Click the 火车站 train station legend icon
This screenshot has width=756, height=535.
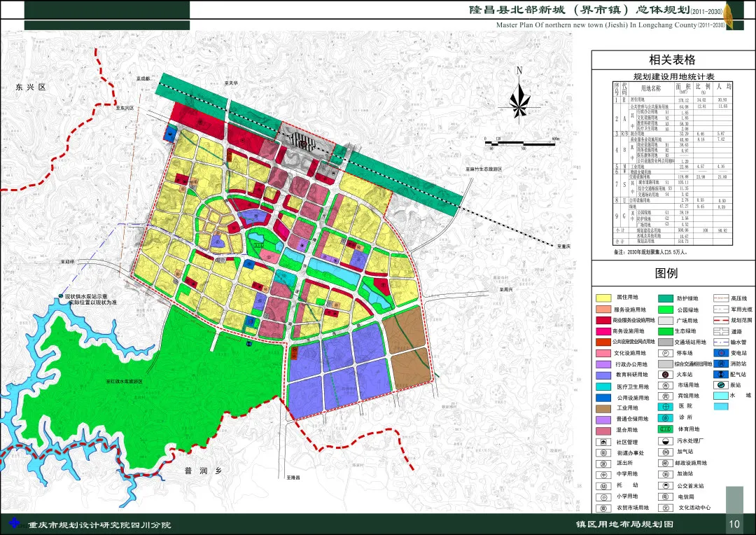coord(664,374)
